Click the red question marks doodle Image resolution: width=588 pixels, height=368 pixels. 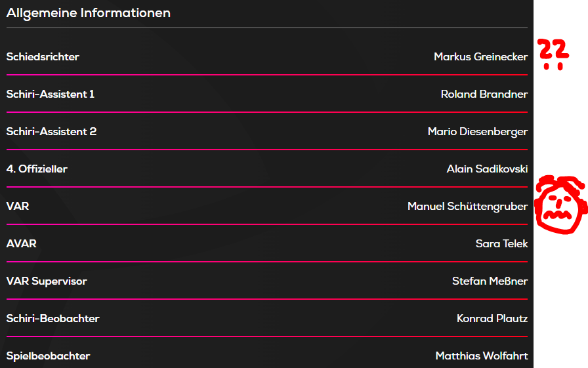click(x=553, y=54)
